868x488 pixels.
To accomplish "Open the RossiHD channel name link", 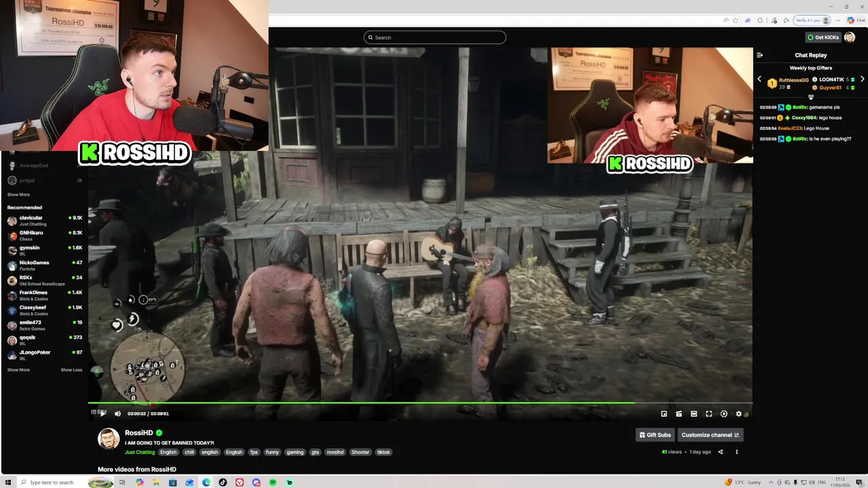I will pyautogui.click(x=138, y=432).
